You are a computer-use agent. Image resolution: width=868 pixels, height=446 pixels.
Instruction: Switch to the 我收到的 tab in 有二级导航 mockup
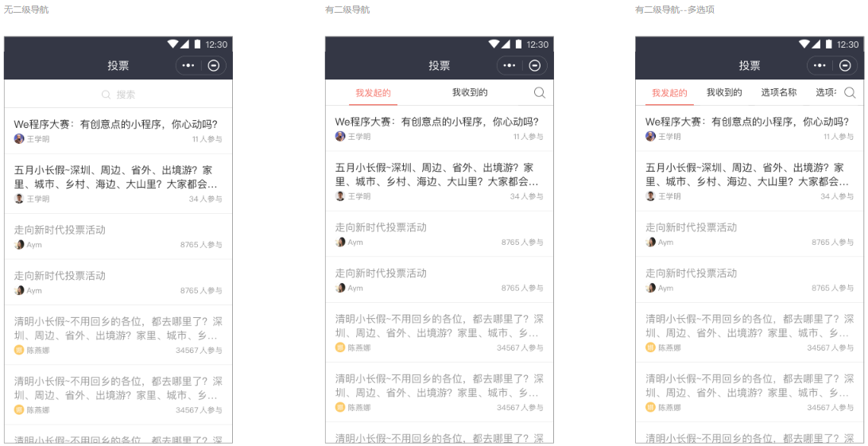[470, 92]
